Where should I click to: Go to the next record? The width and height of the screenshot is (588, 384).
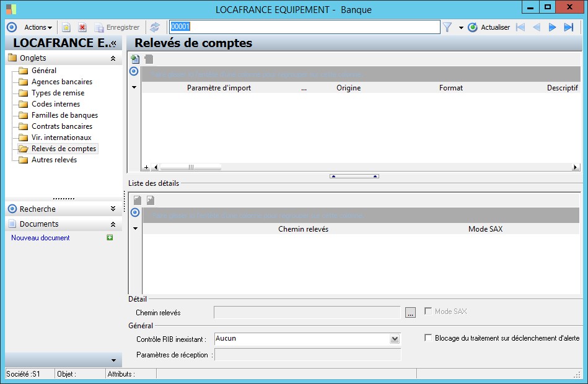click(x=552, y=27)
